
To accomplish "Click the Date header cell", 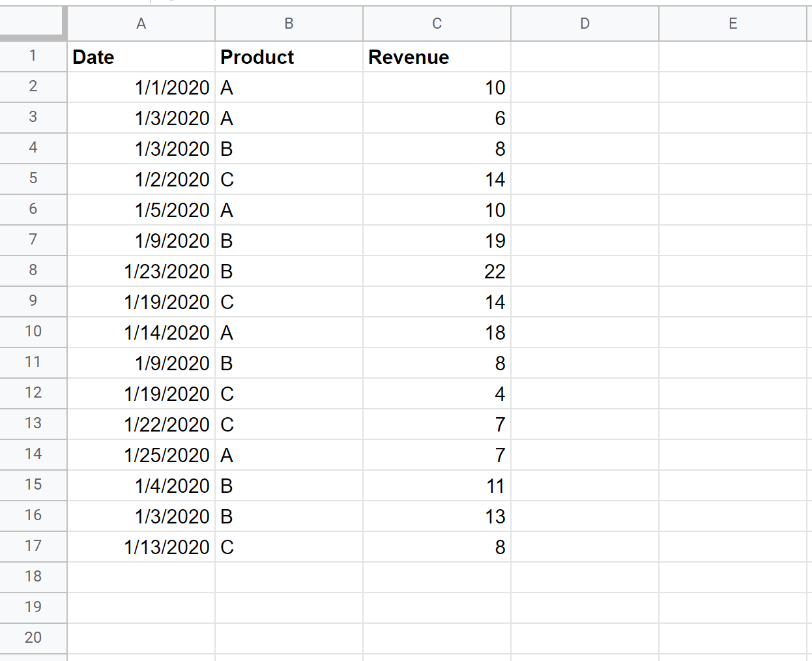I will click(x=141, y=57).
